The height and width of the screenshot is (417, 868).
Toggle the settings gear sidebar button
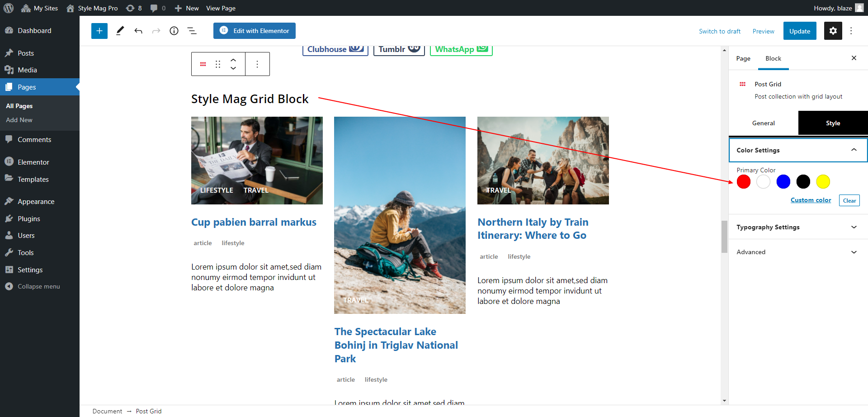click(x=833, y=31)
